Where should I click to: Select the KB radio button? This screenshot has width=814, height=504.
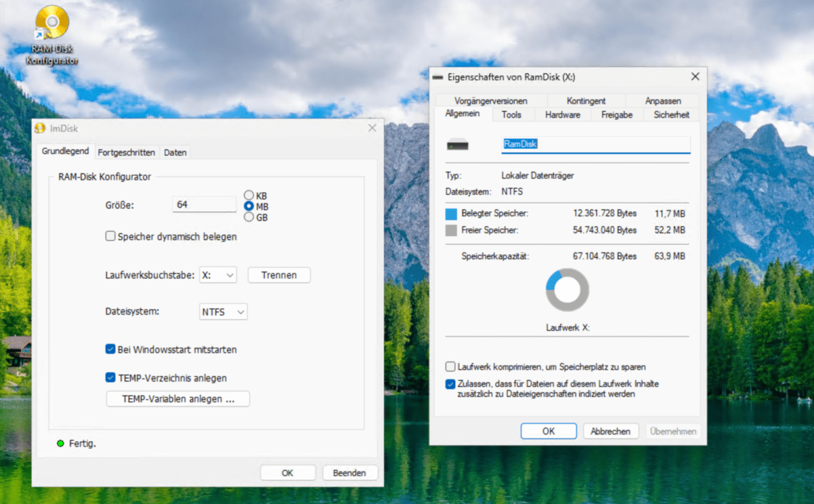(249, 195)
